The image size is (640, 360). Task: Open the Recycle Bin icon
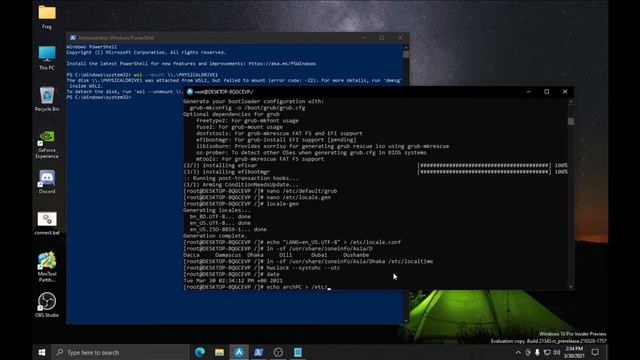coord(47,99)
